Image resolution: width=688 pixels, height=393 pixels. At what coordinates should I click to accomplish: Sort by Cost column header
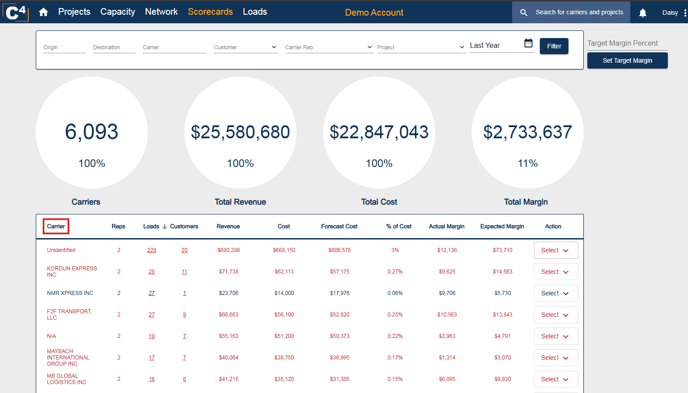pyautogui.click(x=284, y=226)
